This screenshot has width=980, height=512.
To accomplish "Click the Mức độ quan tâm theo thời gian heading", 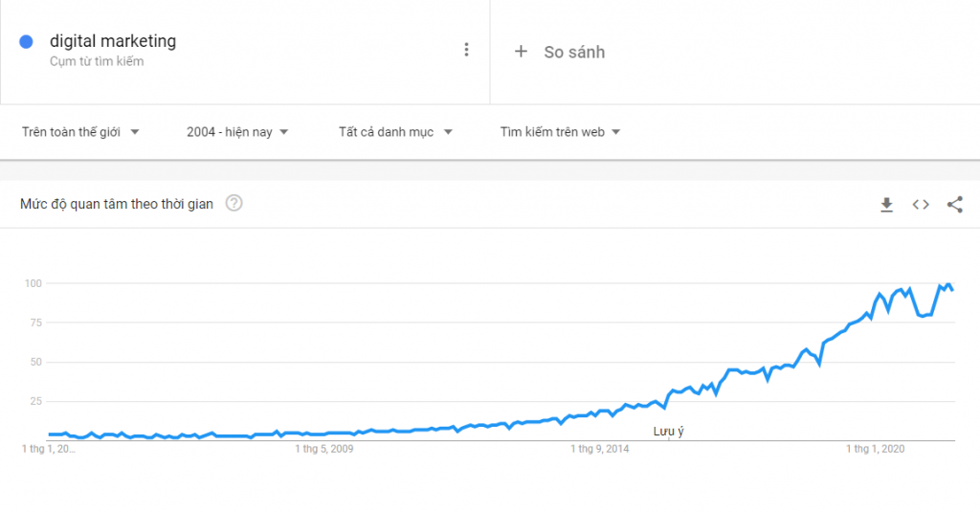I will coord(116,204).
